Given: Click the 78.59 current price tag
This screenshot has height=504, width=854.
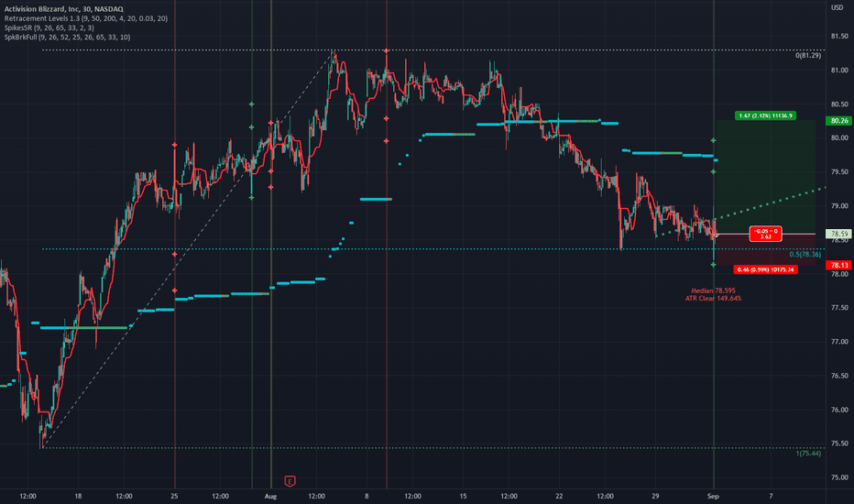Looking at the screenshot, I should [839, 234].
